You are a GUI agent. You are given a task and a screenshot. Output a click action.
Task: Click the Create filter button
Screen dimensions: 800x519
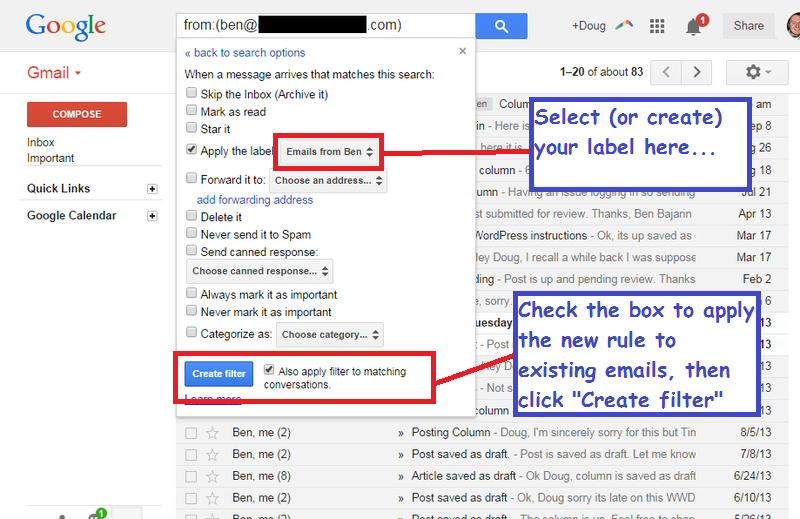click(219, 374)
